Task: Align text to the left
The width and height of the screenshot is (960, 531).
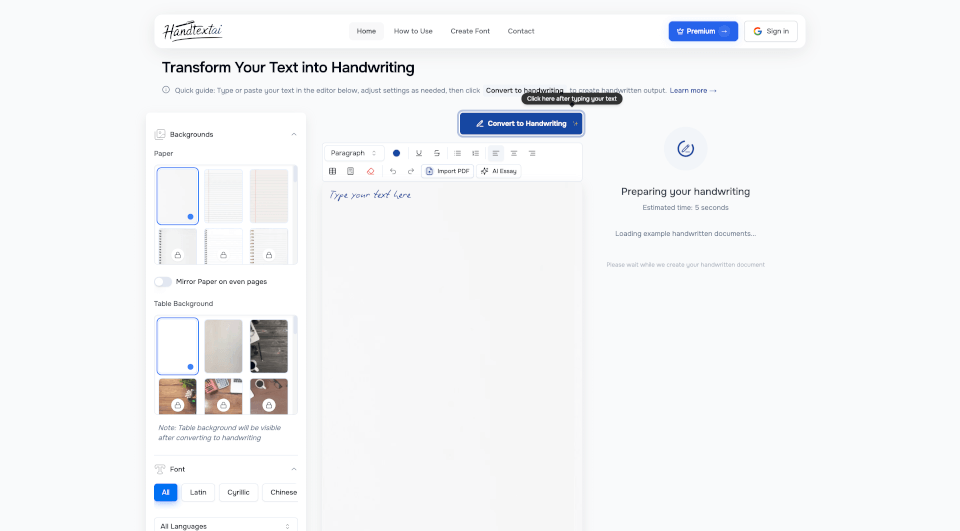Action: click(496, 153)
